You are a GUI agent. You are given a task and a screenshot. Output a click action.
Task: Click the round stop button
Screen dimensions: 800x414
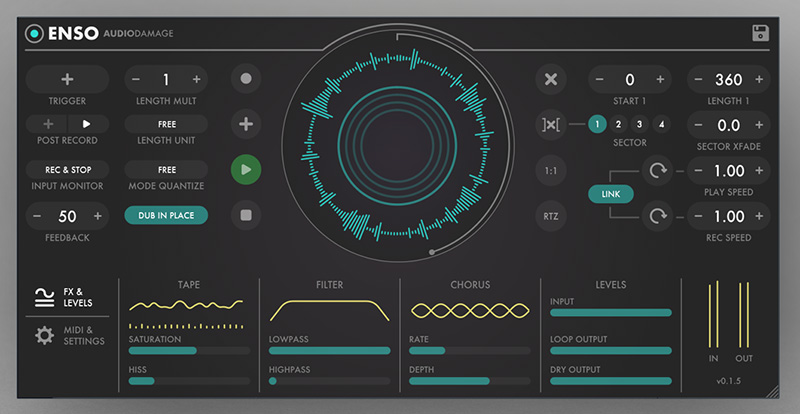[x=246, y=215]
